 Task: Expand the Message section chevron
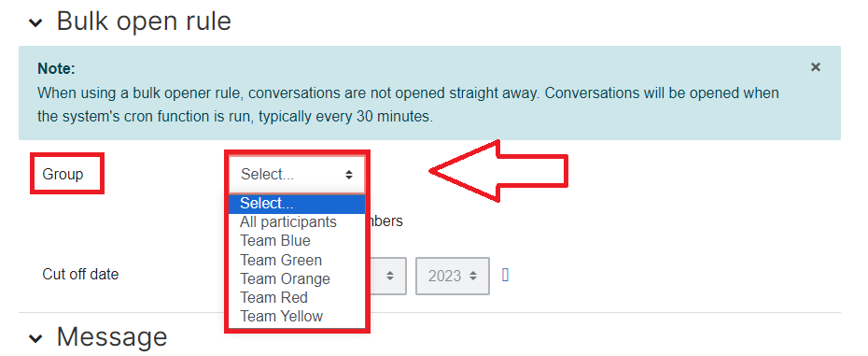point(36,339)
